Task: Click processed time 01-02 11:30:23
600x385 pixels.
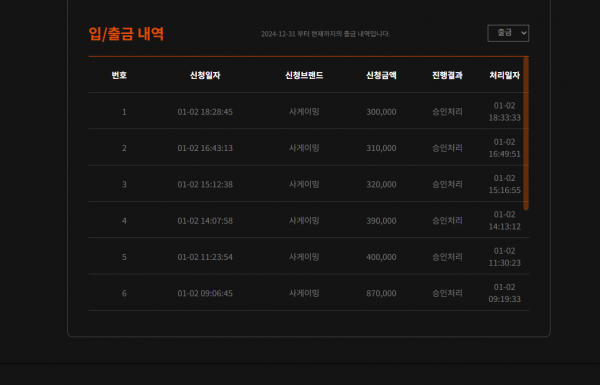Action: click(x=505, y=257)
